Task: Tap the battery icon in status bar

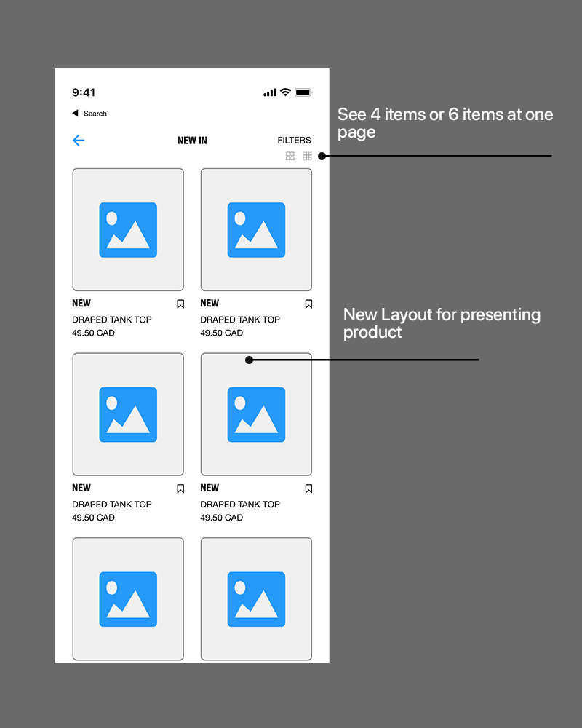Action: click(x=303, y=92)
